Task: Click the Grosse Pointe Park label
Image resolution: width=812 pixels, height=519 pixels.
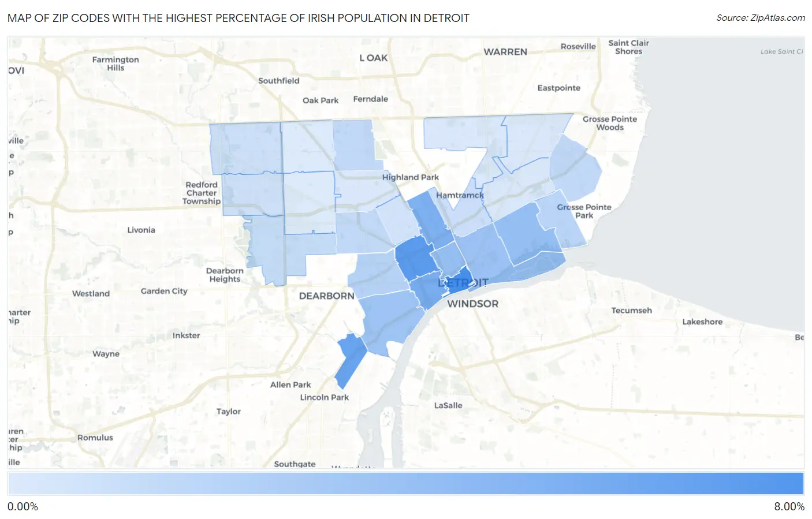Action: click(x=584, y=211)
